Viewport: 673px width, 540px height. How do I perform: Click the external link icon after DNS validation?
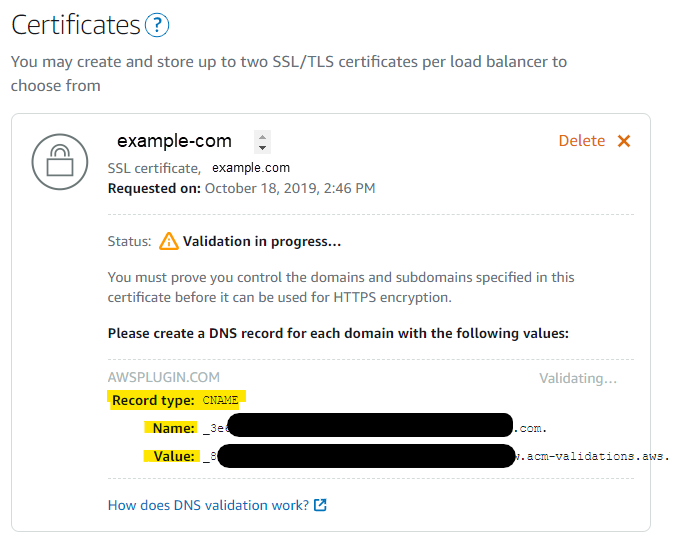[x=320, y=505]
